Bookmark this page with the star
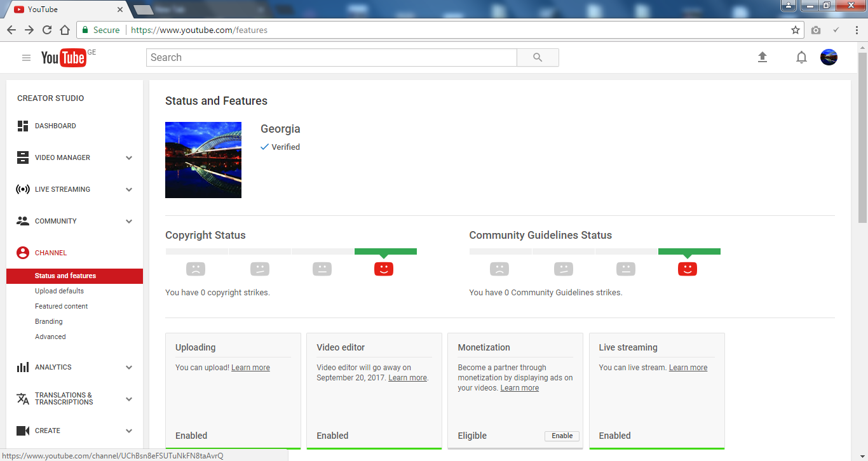The width and height of the screenshot is (868, 461). pyautogui.click(x=795, y=30)
